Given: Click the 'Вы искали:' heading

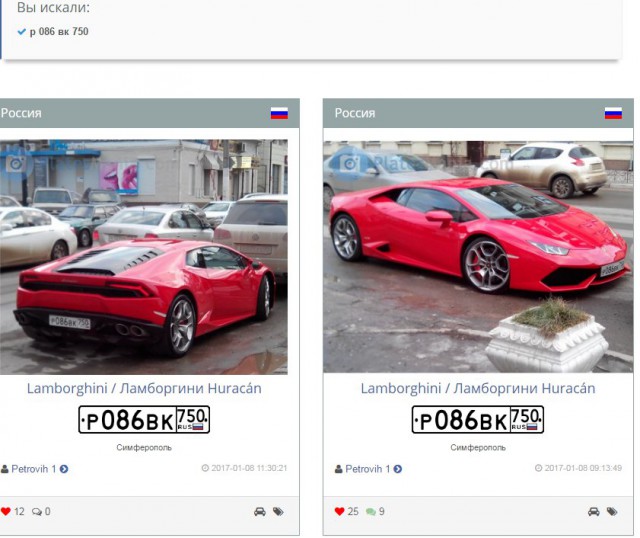Looking at the screenshot, I should point(53,8).
